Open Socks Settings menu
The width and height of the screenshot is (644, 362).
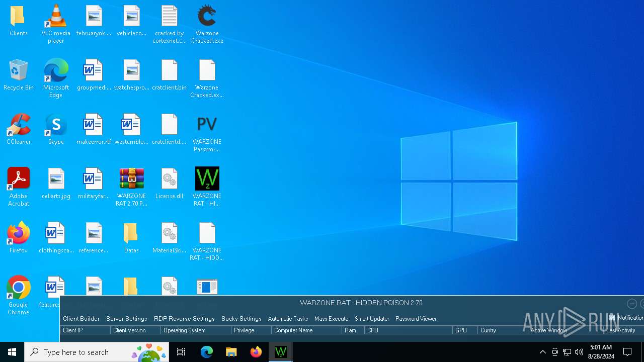[x=241, y=319]
